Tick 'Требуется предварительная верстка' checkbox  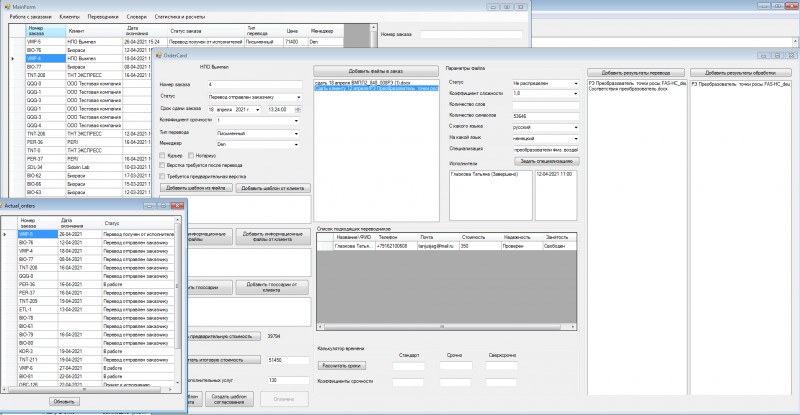coord(164,176)
